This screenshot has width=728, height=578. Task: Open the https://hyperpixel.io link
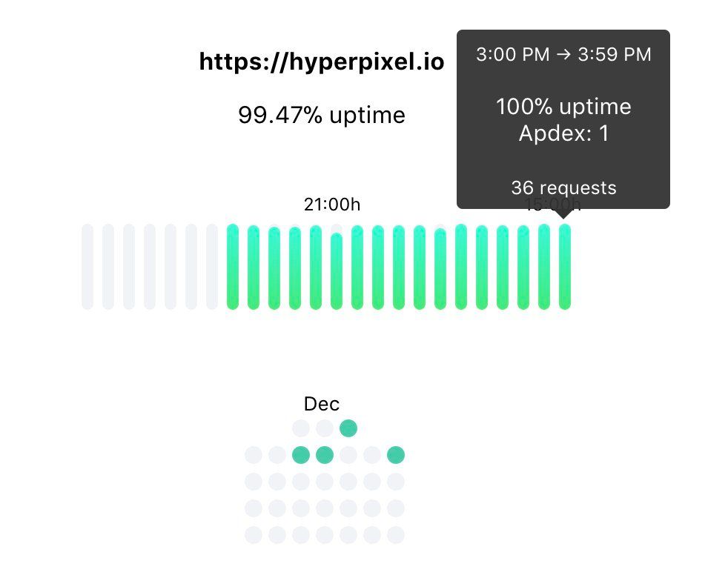pyautogui.click(x=322, y=62)
